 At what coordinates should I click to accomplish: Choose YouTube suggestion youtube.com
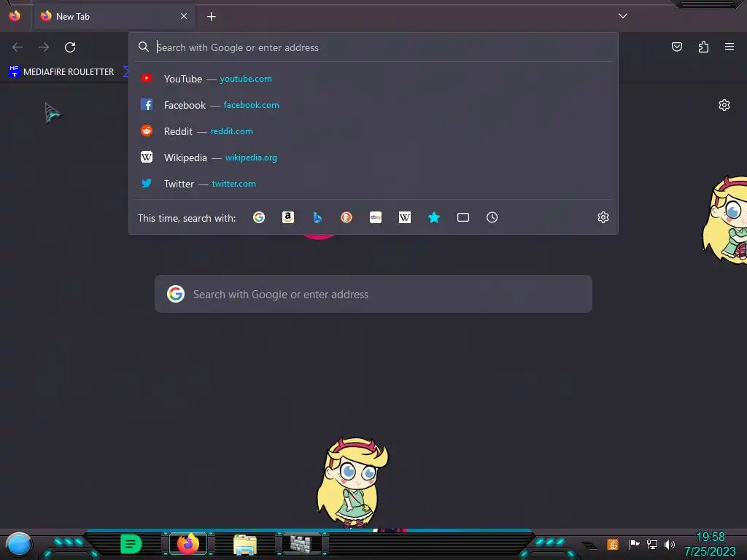[x=373, y=79]
